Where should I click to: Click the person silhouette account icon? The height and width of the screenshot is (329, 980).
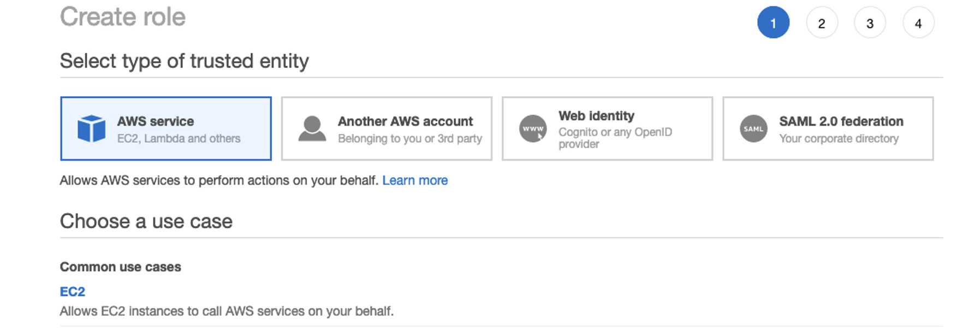312,129
